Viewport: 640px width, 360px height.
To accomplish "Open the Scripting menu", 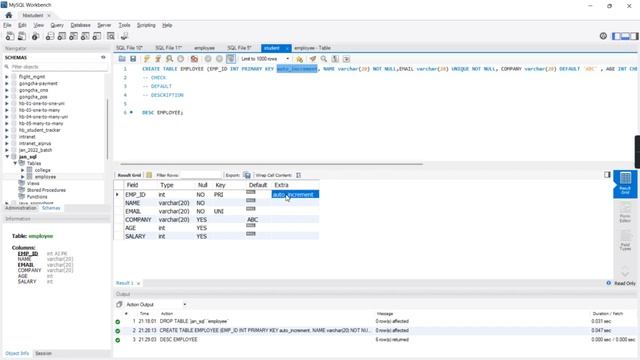I will point(146,25).
